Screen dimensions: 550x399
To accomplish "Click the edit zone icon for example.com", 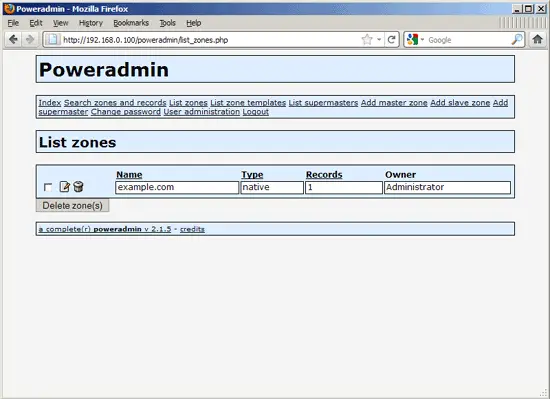I will 64,187.
